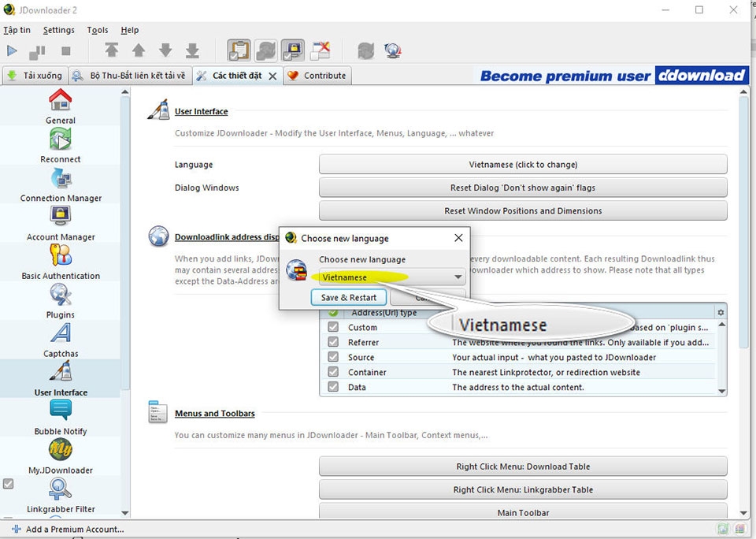
Task: Open the Settings menu
Action: click(x=59, y=30)
